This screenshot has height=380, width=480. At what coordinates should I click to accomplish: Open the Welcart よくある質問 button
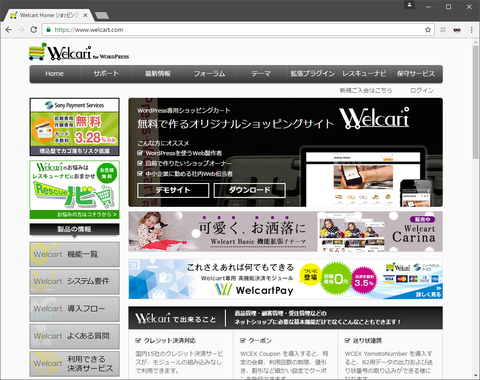point(74,336)
